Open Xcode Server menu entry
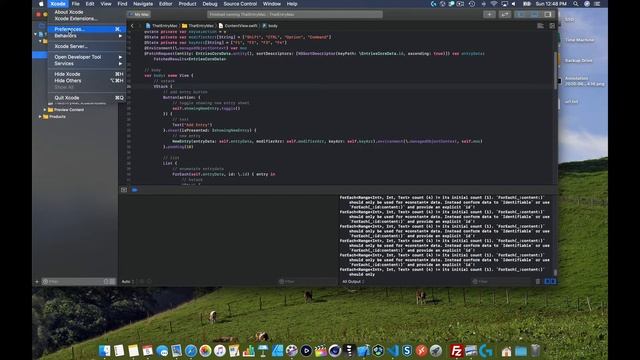The width and height of the screenshot is (640, 360). tap(71, 47)
